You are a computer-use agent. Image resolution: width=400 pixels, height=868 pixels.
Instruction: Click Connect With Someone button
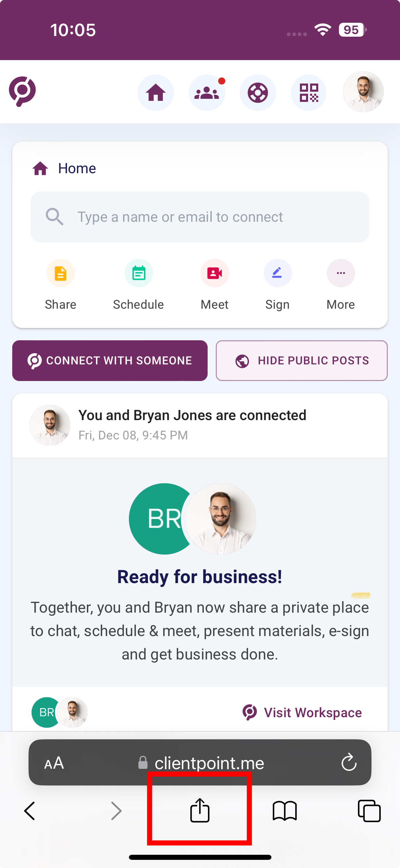(x=110, y=361)
